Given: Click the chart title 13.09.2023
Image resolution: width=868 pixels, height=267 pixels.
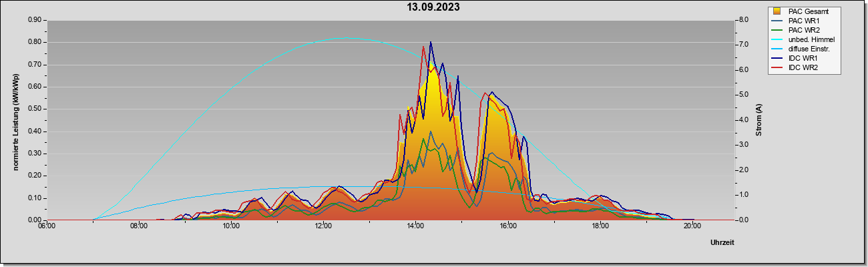Looking at the screenshot, I should click(433, 8).
